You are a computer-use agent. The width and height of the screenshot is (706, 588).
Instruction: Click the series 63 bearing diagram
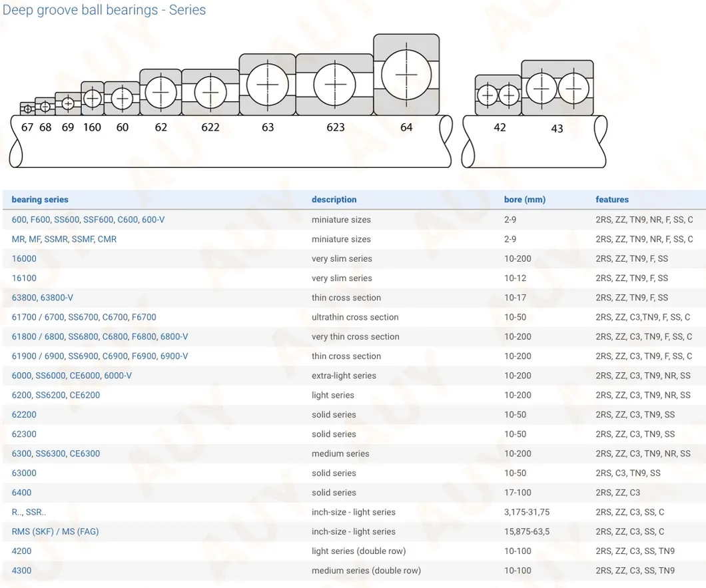267,85
